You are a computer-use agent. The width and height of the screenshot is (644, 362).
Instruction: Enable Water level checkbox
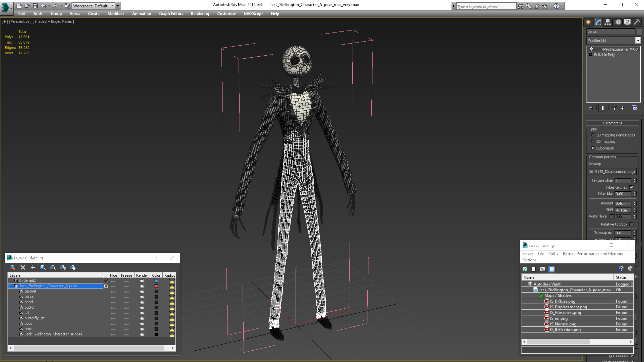pos(611,216)
